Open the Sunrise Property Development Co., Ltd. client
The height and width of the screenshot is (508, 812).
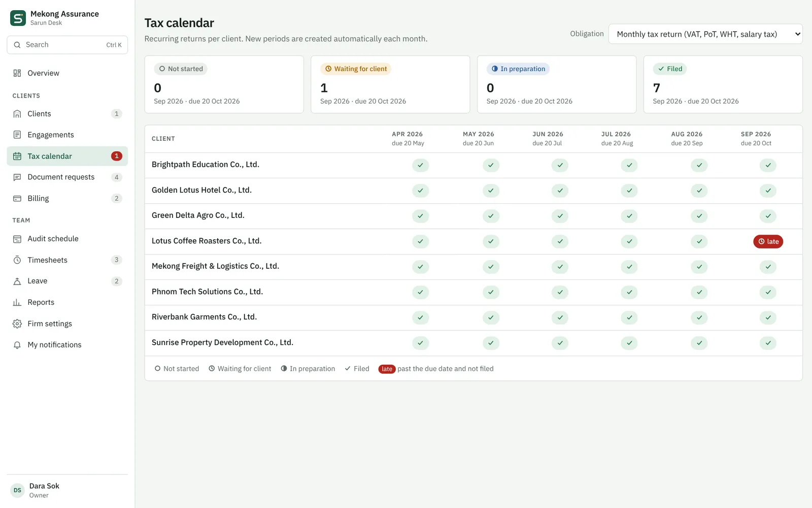[222, 342]
